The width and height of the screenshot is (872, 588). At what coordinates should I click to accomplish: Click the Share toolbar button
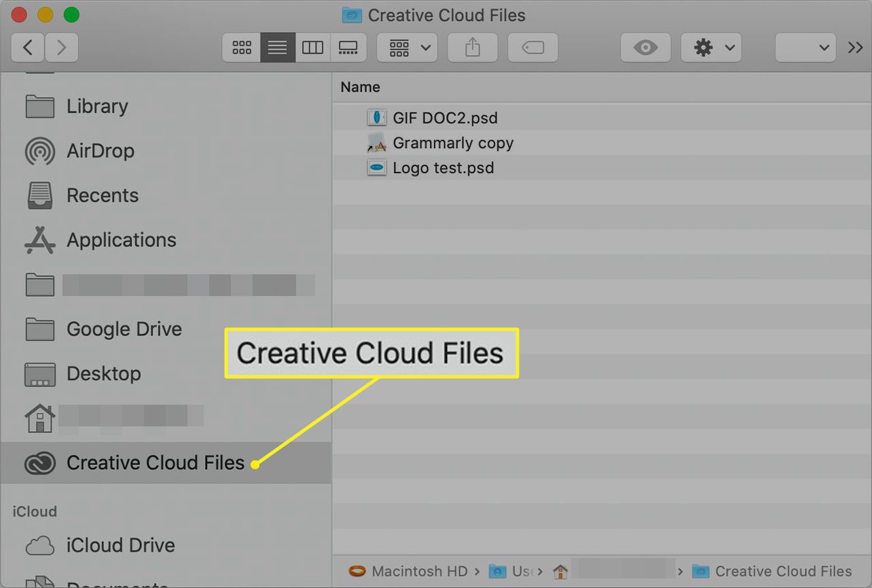[473, 48]
